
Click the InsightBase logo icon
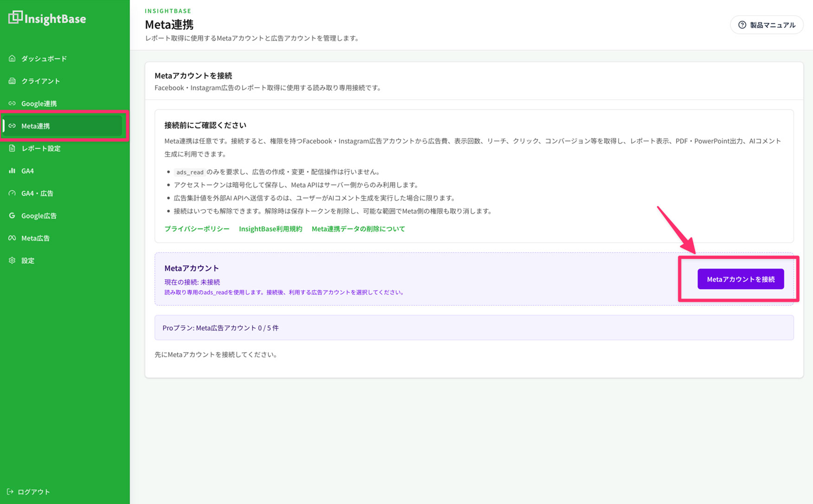[x=15, y=17]
